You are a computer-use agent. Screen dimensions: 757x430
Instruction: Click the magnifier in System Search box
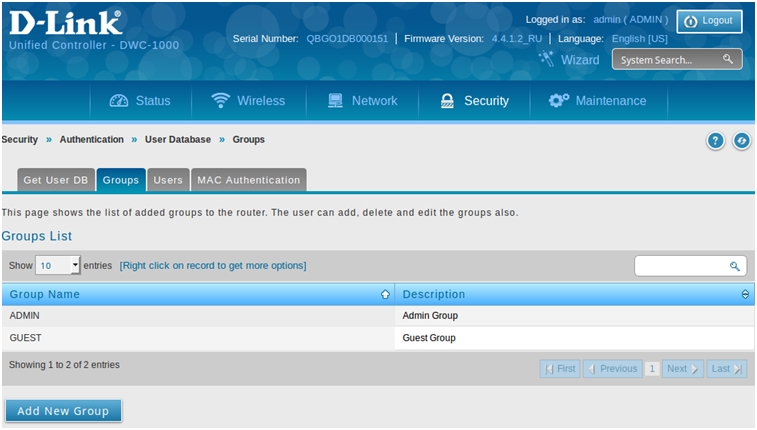click(x=728, y=60)
